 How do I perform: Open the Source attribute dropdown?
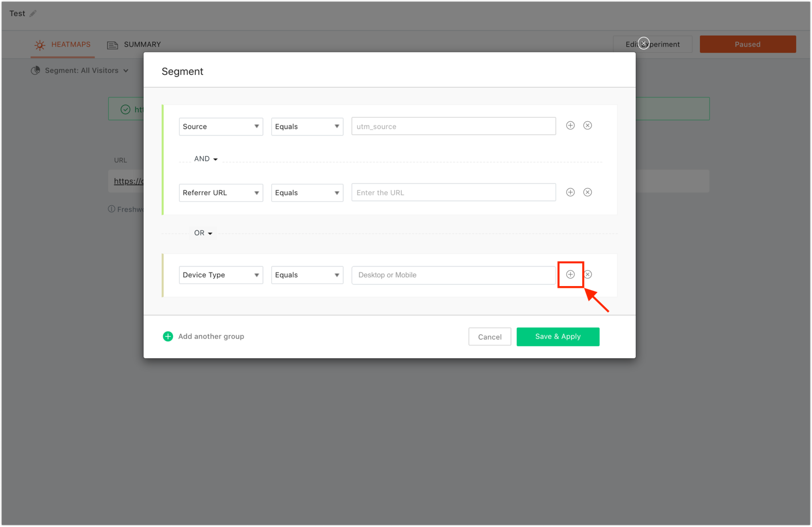221,127
